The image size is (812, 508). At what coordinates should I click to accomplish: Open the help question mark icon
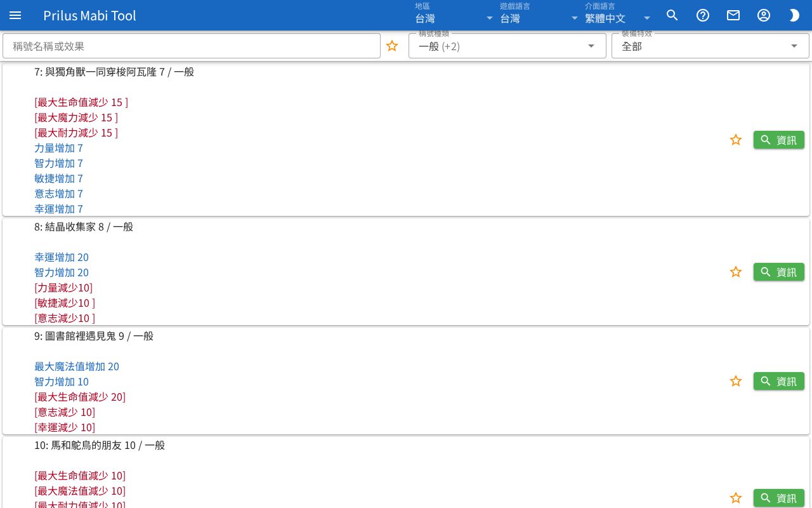pyautogui.click(x=703, y=15)
